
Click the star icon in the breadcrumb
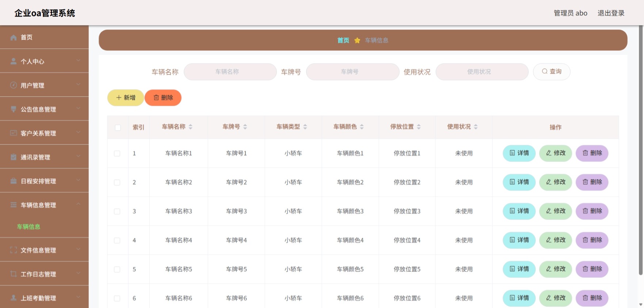pyautogui.click(x=357, y=40)
